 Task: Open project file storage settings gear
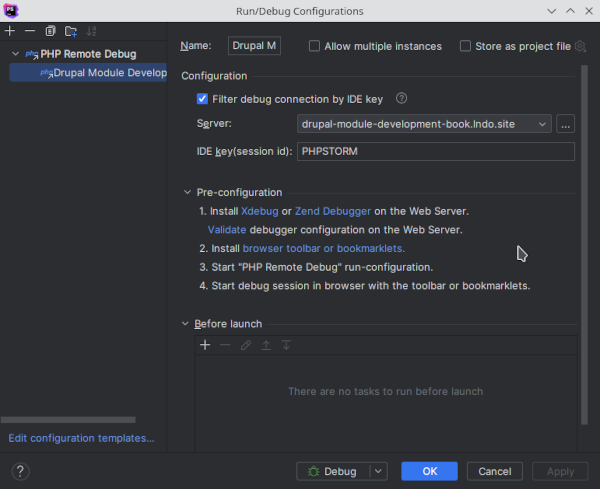580,46
